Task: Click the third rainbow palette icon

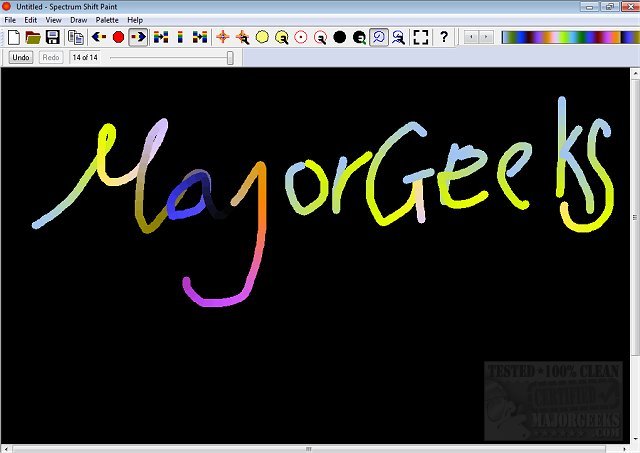Action: 200,37
